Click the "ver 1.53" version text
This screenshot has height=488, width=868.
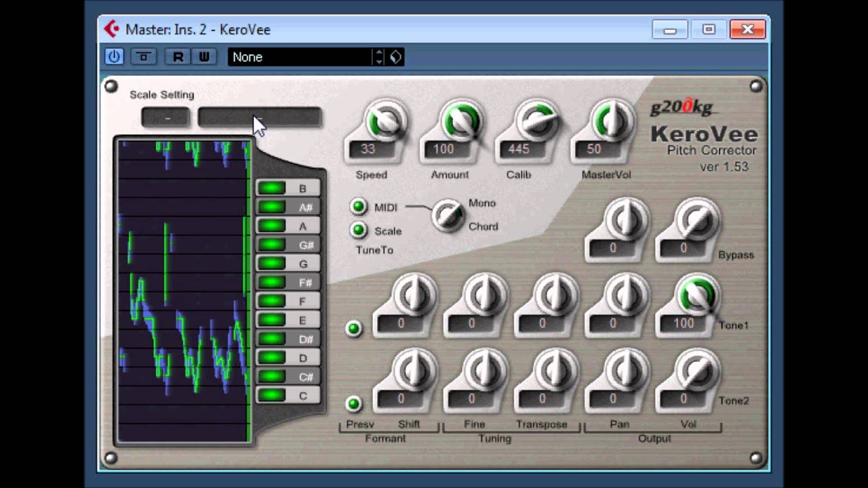pos(724,167)
